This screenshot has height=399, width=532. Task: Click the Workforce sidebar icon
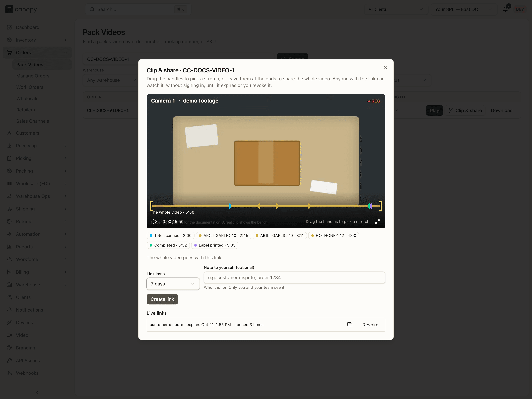click(9, 259)
